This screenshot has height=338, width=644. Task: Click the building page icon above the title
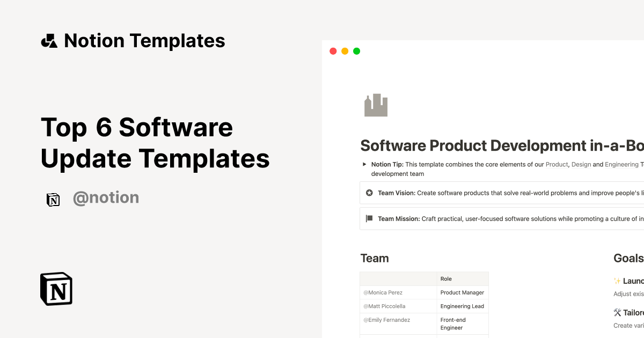point(376,105)
